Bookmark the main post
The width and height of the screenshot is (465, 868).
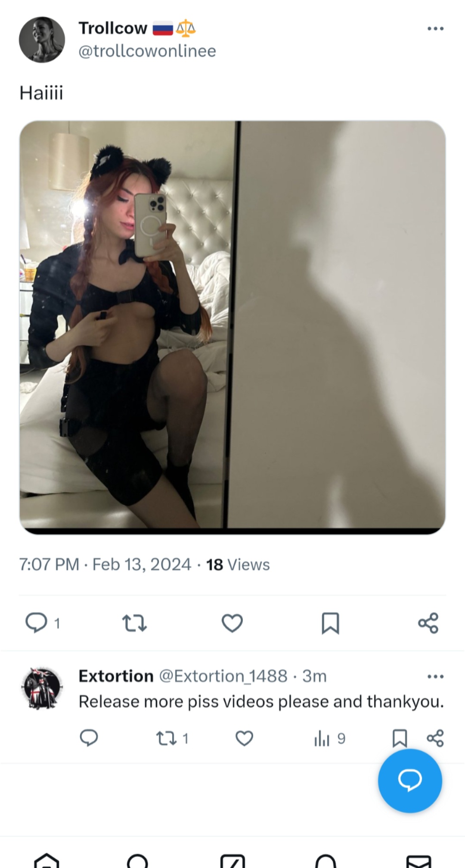click(330, 623)
